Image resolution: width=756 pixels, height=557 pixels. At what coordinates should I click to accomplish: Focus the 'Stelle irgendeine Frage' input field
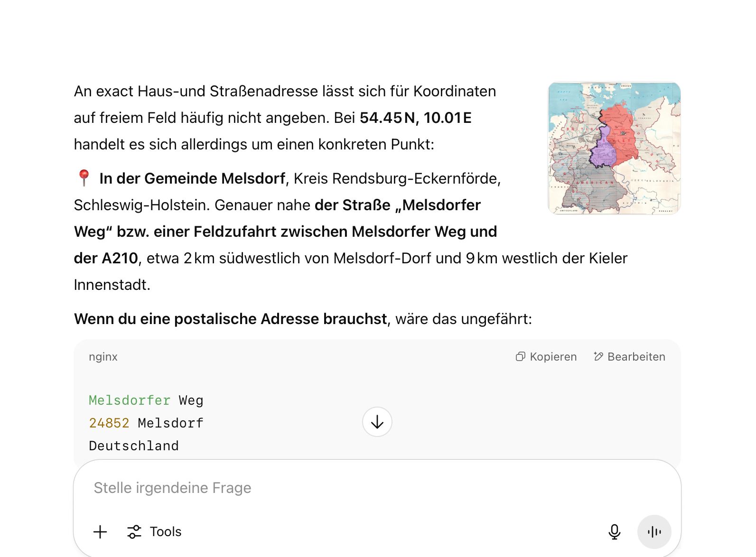point(332,488)
